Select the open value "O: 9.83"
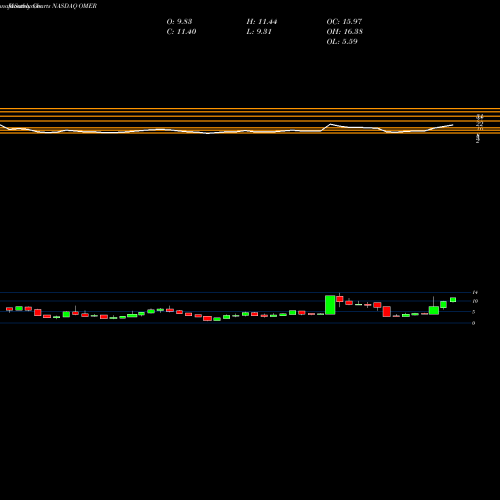Image resolution: width=500 pixels, height=500 pixels. click(179, 22)
